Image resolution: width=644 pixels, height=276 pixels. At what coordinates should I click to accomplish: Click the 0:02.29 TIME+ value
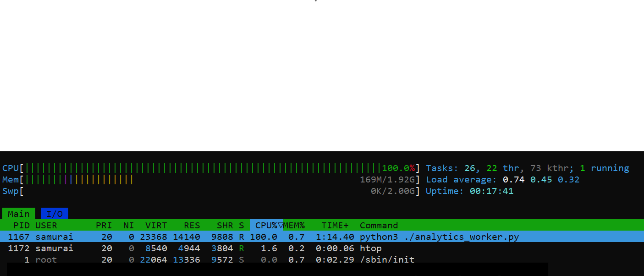coord(335,260)
